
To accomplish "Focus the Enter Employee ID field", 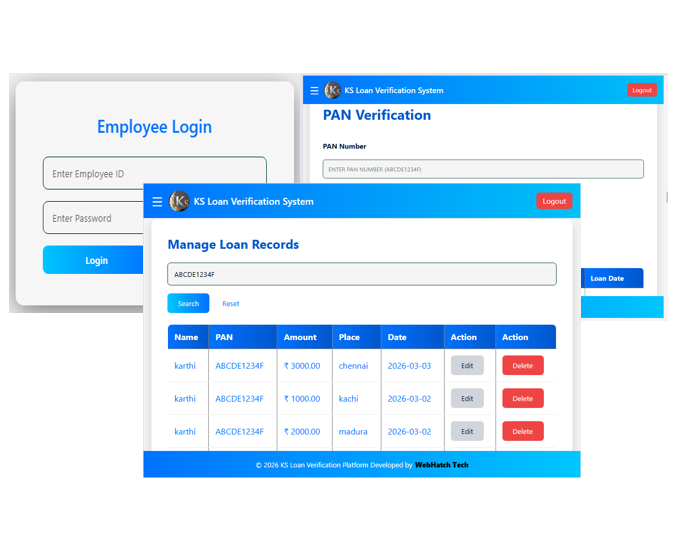I will pos(154,174).
